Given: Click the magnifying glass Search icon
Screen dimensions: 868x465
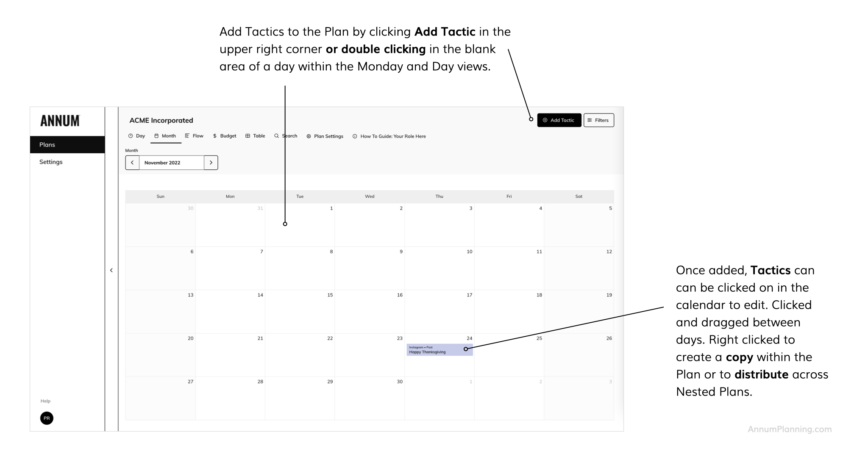Looking at the screenshot, I should click(x=276, y=136).
